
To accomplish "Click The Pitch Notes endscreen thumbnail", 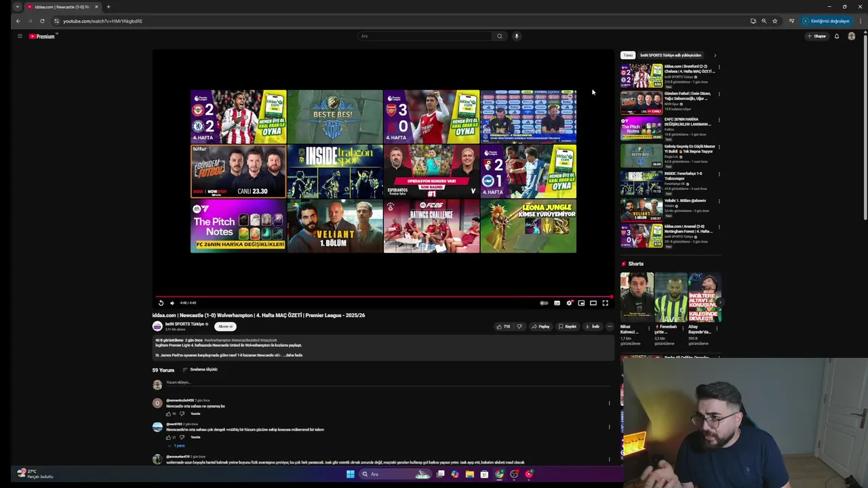I will (238, 226).
